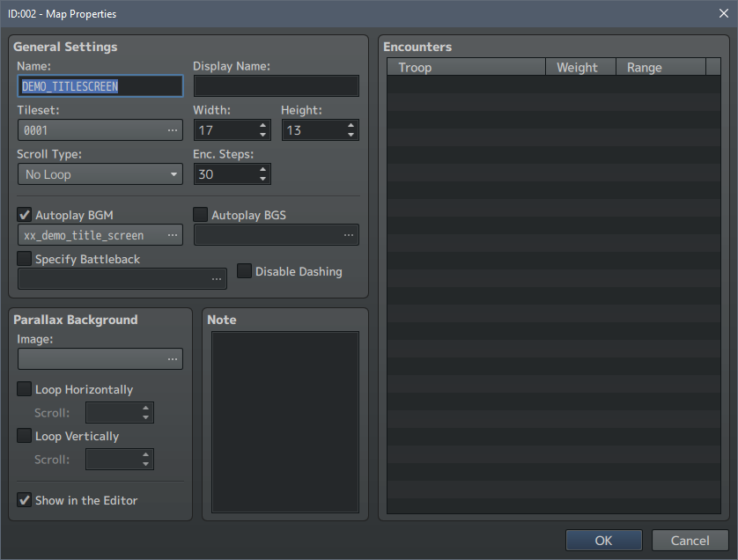The width and height of the screenshot is (738, 560).
Task: Enable Loop Horizontally checkbox
Action: (25, 389)
